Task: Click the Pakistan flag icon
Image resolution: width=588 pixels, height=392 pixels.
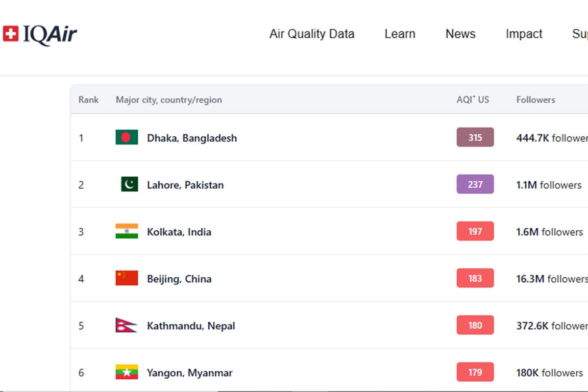Action: 129,185
